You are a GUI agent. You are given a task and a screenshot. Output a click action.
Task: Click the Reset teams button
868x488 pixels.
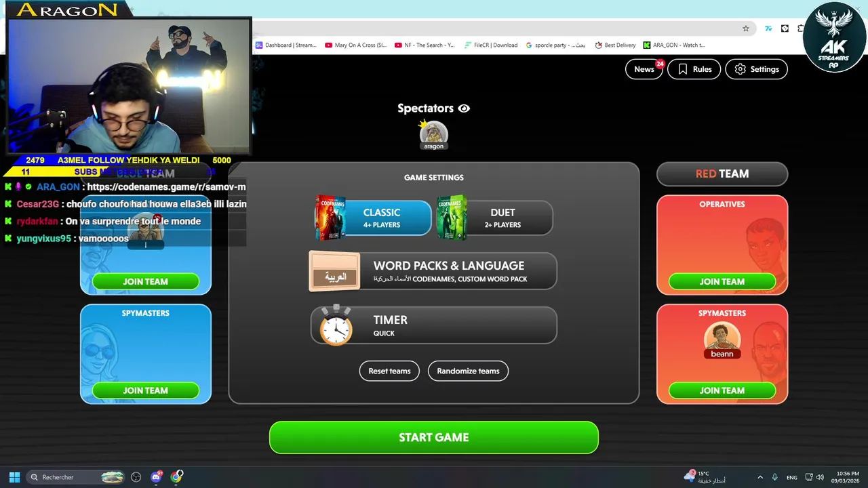389,371
